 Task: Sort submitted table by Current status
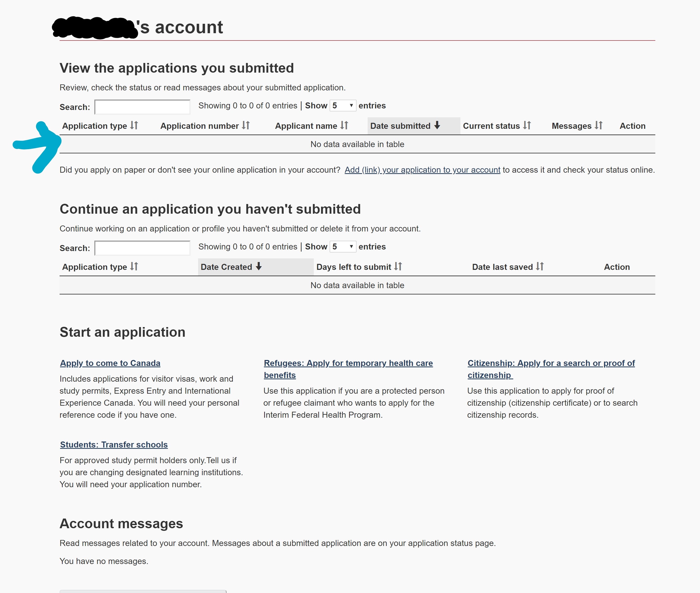497,126
